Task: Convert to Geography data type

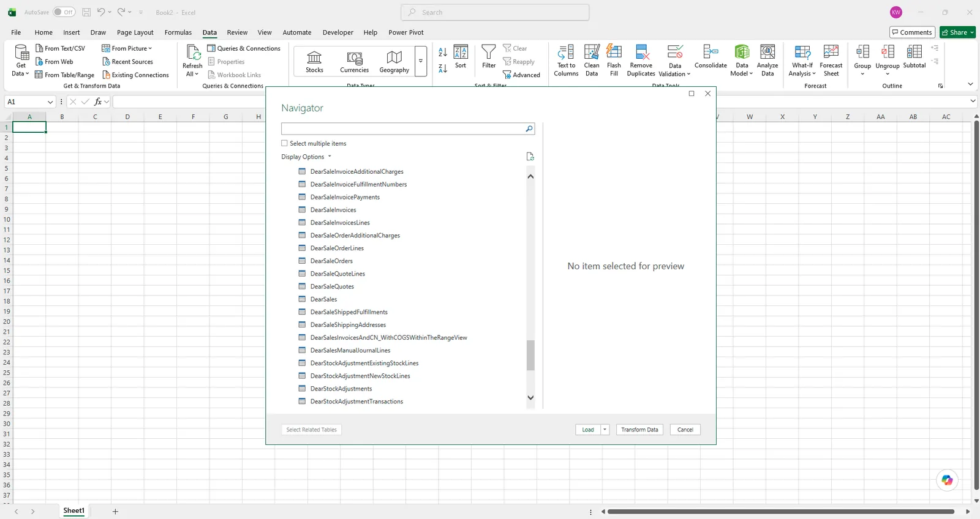Action: coord(394,62)
